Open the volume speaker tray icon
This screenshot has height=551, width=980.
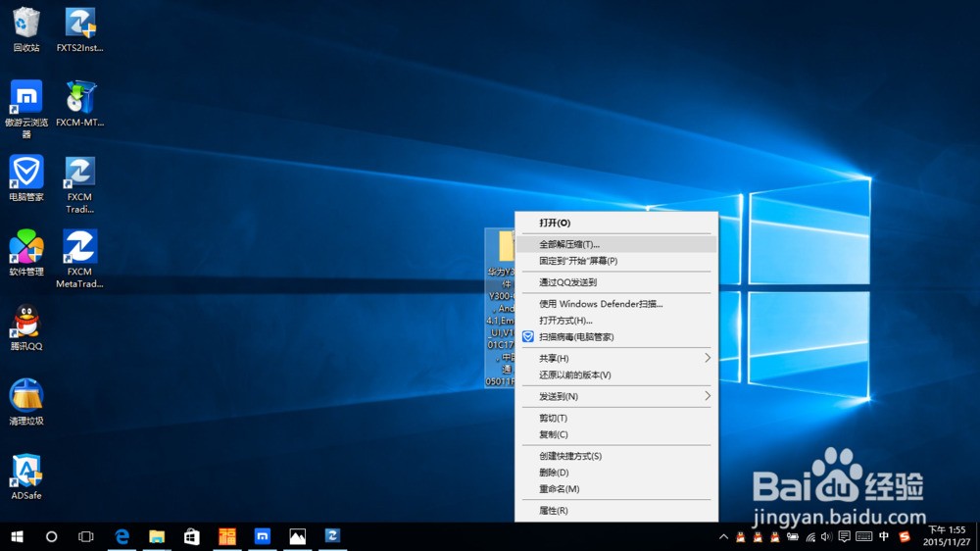tap(826, 536)
